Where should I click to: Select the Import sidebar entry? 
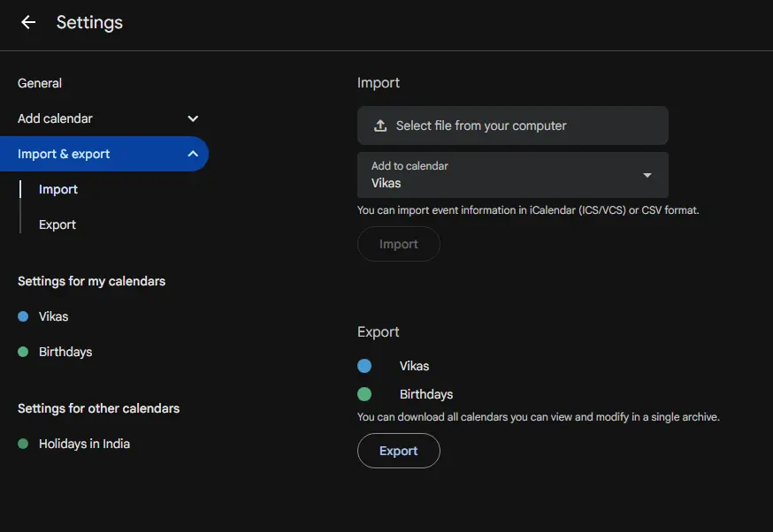[57, 188]
